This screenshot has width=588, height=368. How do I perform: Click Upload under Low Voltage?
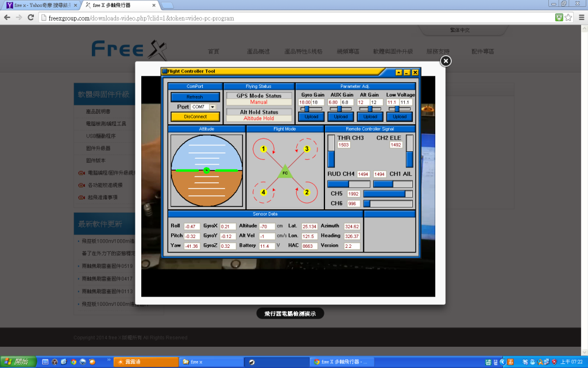click(400, 117)
